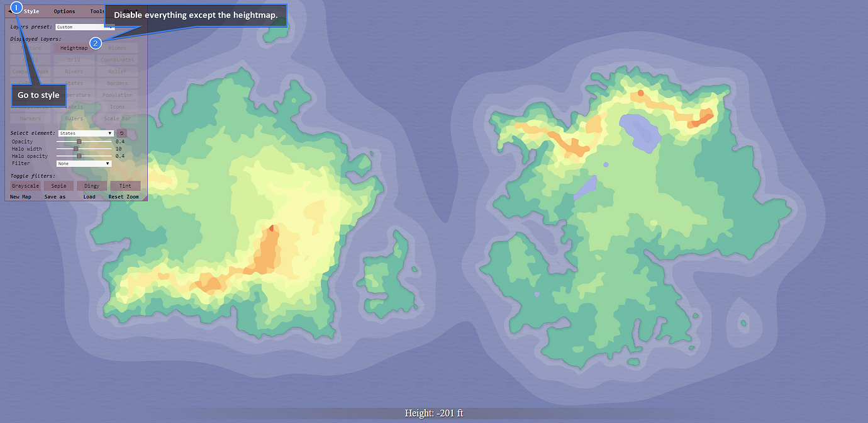This screenshot has width=868, height=423.
Task: Enable the Relief layer
Action: click(118, 71)
